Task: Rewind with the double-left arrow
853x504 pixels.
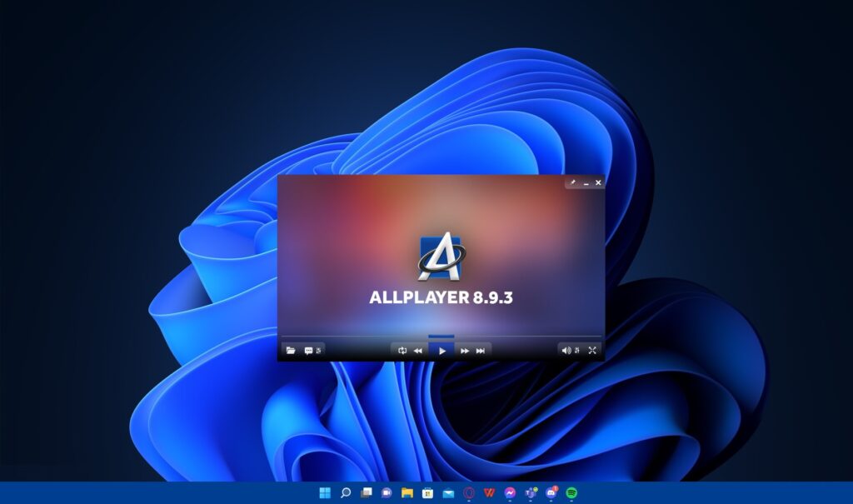Action: (418, 351)
